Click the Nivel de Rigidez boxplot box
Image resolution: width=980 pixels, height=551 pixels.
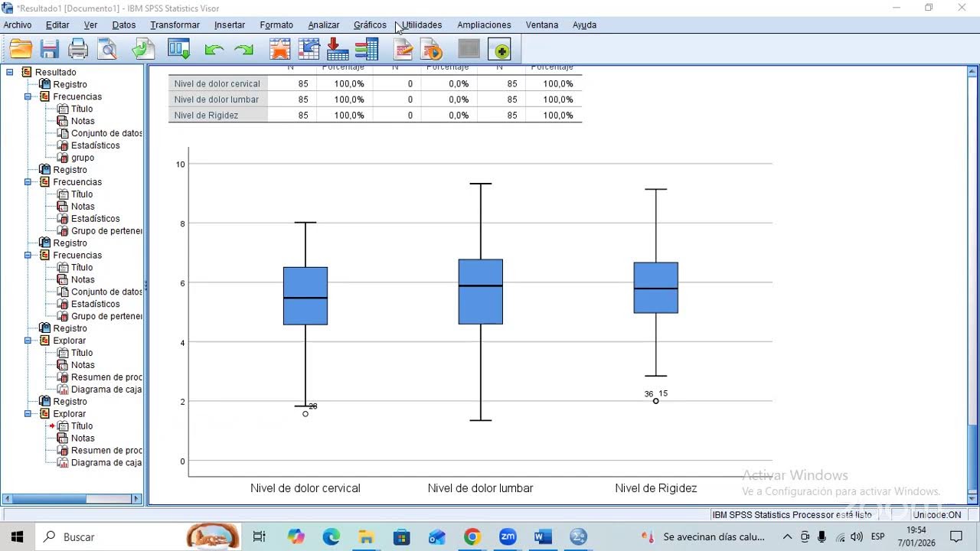coord(656,288)
